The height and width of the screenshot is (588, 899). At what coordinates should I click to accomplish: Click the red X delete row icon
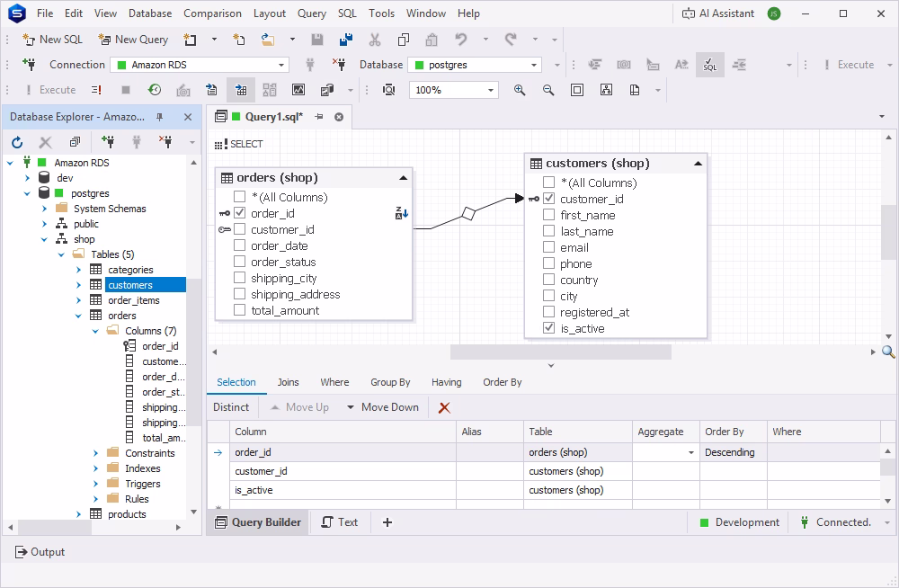coord(444,407)
